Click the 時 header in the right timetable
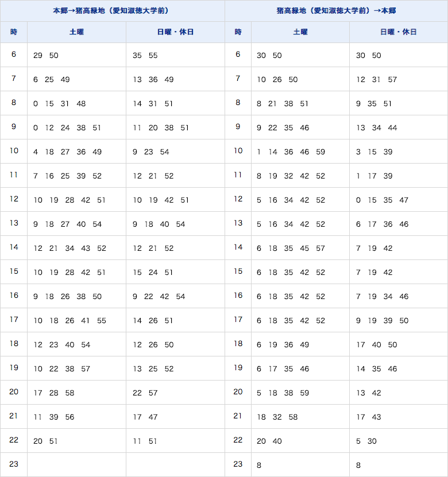 [238, 32]
